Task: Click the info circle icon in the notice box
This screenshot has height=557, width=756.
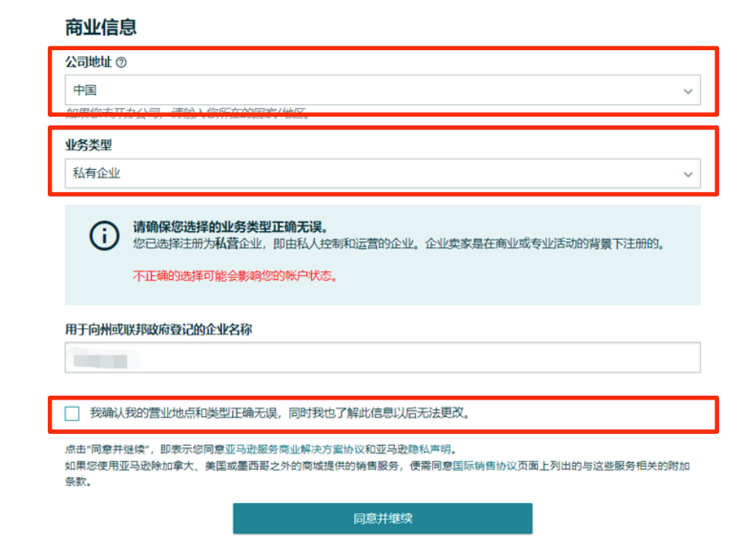Action: 105,236
